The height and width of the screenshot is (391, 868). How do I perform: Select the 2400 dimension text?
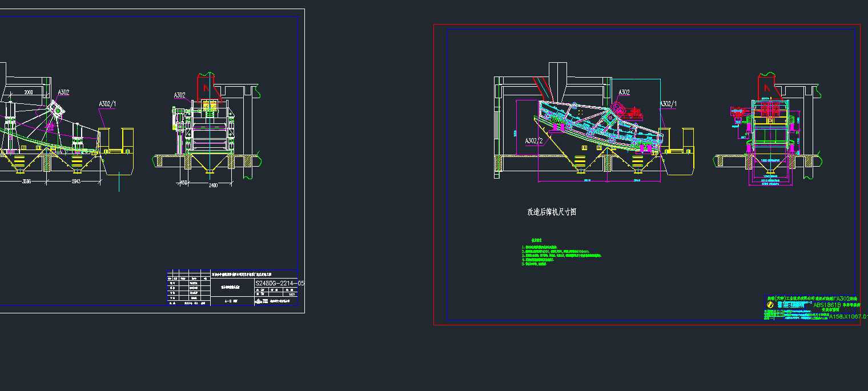(212, 186)
